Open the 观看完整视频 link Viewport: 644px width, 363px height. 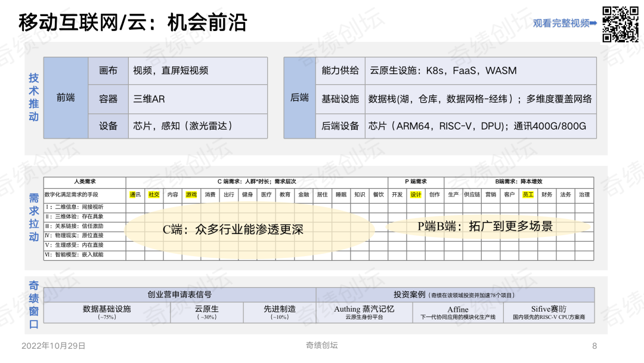pos(561,23)
